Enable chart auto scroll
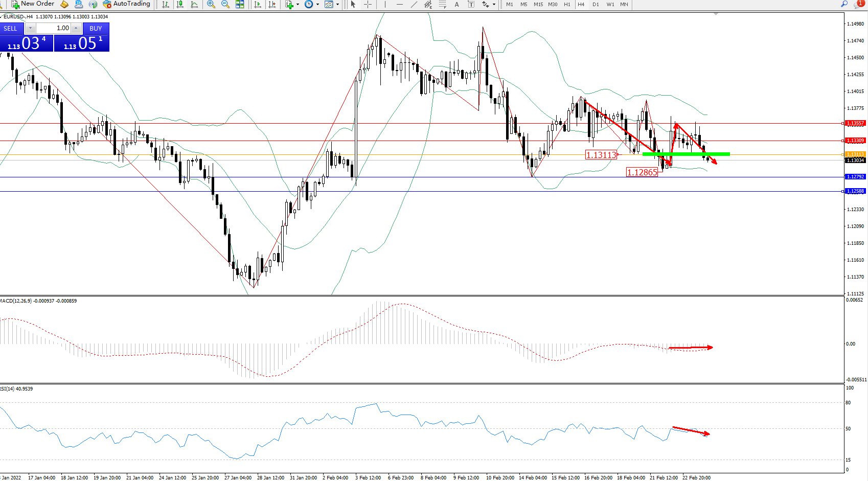The image size is (868, 481). tap(258, 5)
